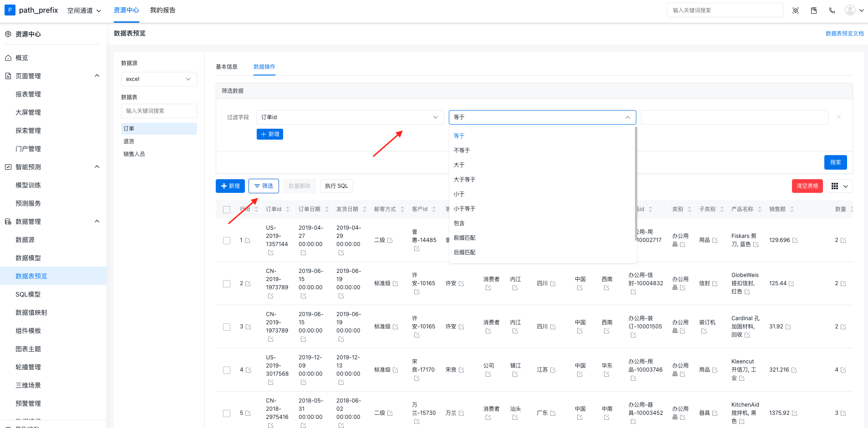The image size is (868, 428).
Task: Open the excel data source dropdown
Action: click(159, 79)
